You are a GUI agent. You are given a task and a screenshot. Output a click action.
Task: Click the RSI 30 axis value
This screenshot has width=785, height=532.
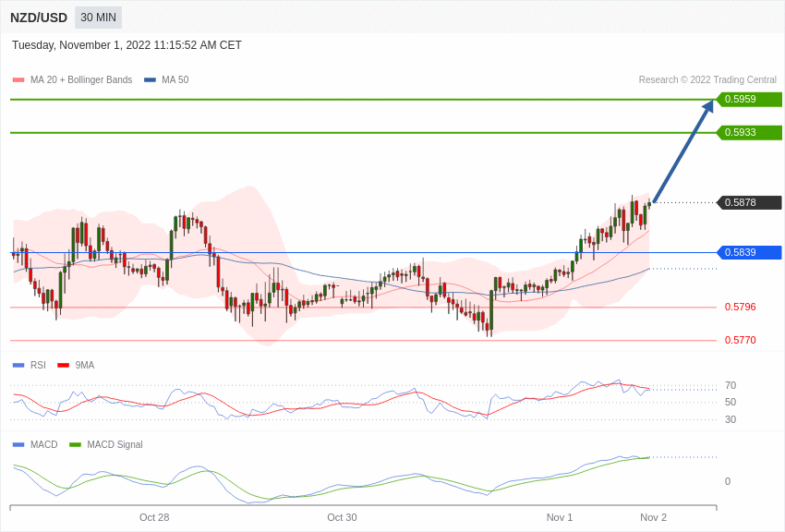731,419
